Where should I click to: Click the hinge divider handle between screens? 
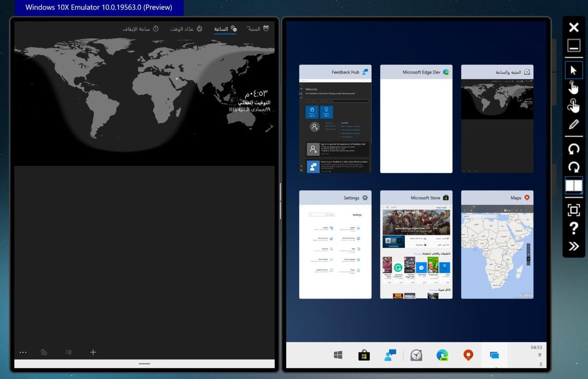280,201
